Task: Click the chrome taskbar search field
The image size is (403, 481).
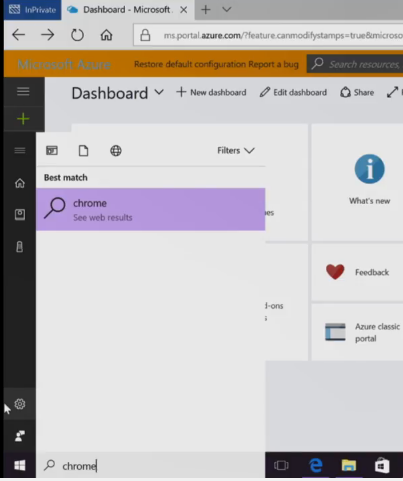Action: point(151,465)
